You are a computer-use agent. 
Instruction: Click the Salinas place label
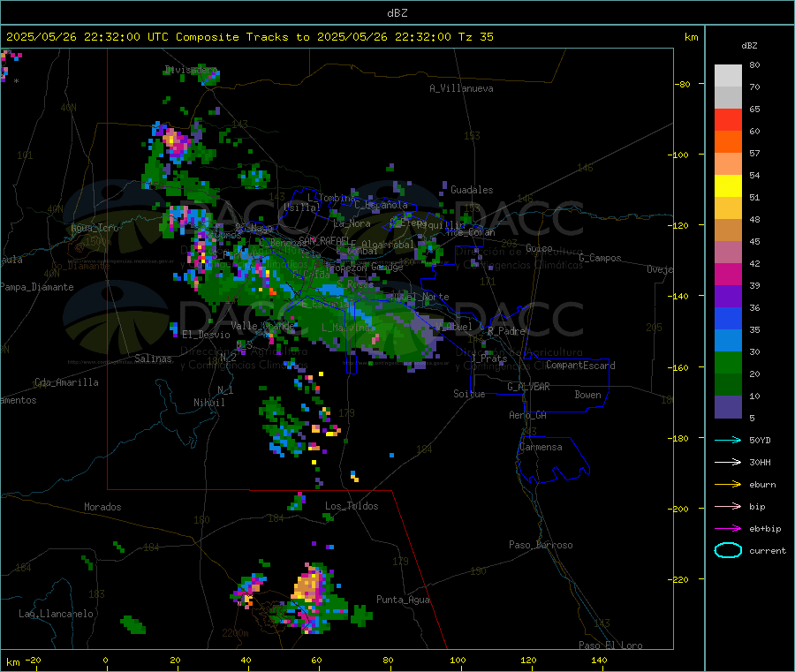[153, 359]
